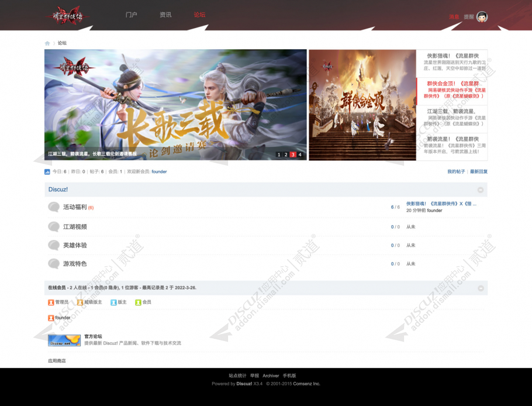Collapse the 在线会员 online members section
The width and height of the screenshot is (532, 406).
(x=481, y=288)
